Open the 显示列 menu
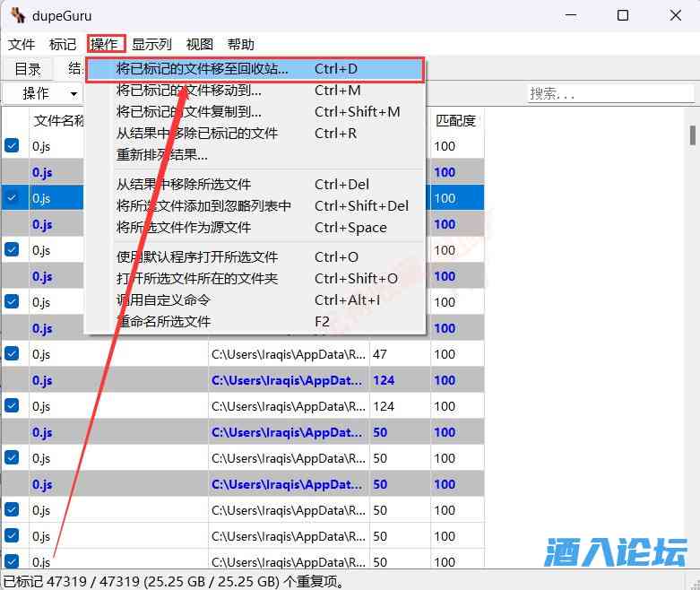700x590 pixels. click(151, 44)
